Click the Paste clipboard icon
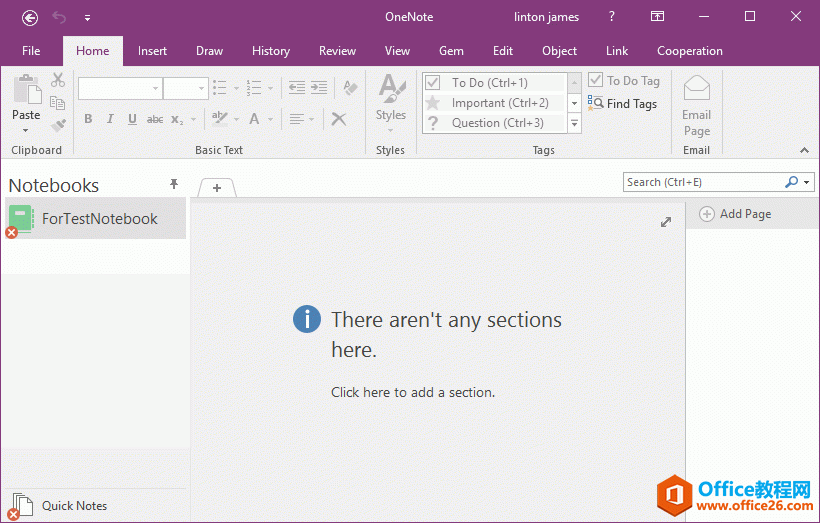Viewport: 820px width, 523px height. 27,89
